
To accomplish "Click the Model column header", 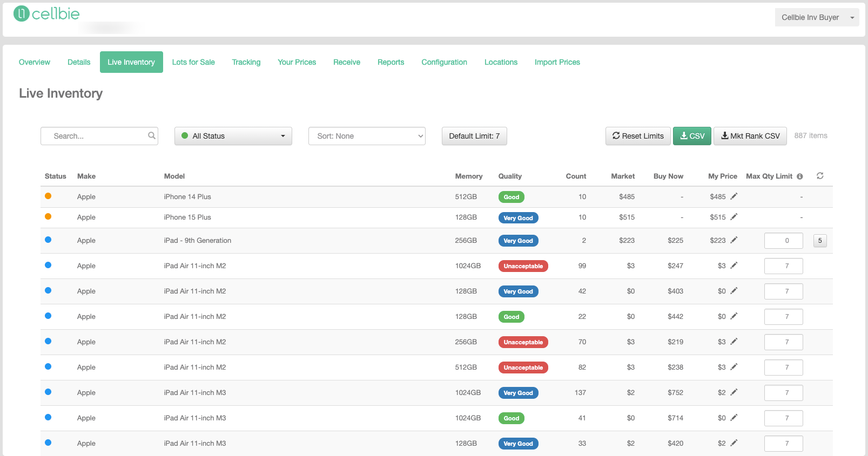I will point(174,176).
